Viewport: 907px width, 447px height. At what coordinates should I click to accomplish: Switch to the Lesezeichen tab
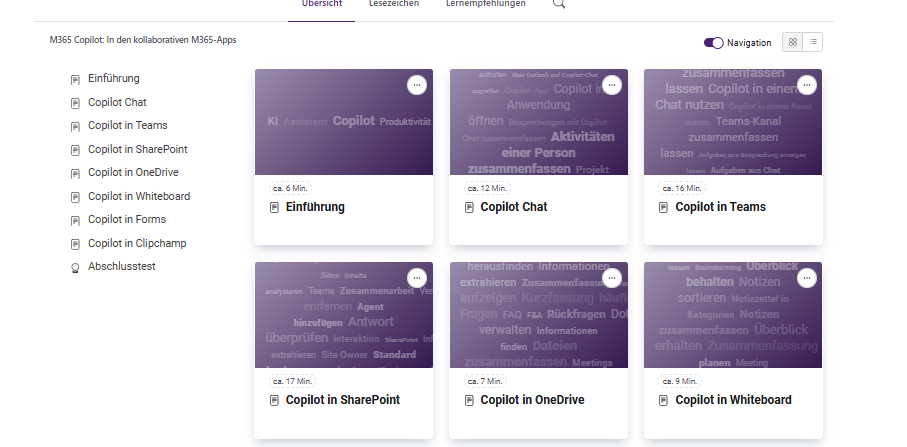[394, 3]
